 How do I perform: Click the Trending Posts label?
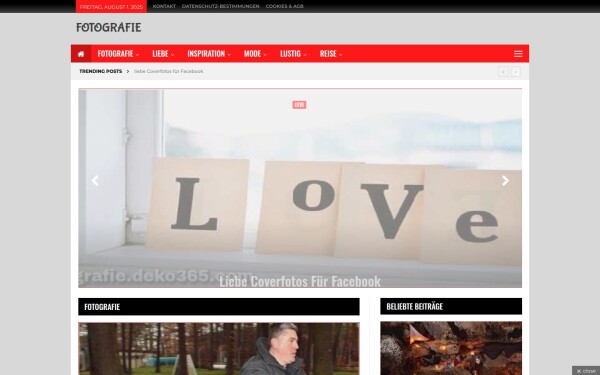tap(101, 71)
